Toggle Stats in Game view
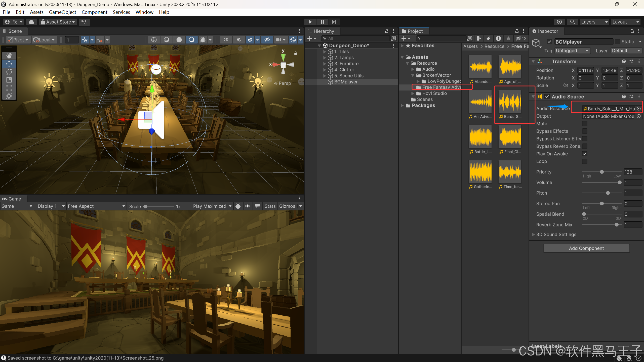This screenshot has height=362, width=644. 270,206
